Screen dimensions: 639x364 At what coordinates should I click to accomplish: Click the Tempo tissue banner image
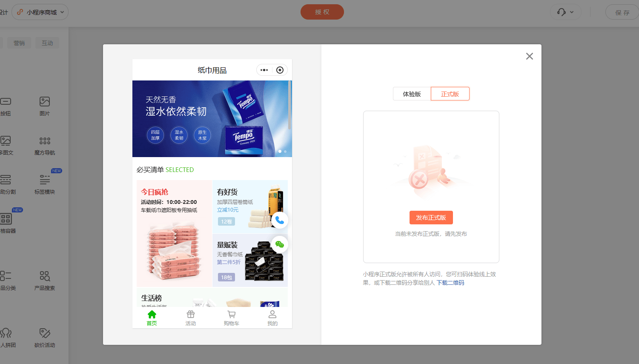coord(212,119)
